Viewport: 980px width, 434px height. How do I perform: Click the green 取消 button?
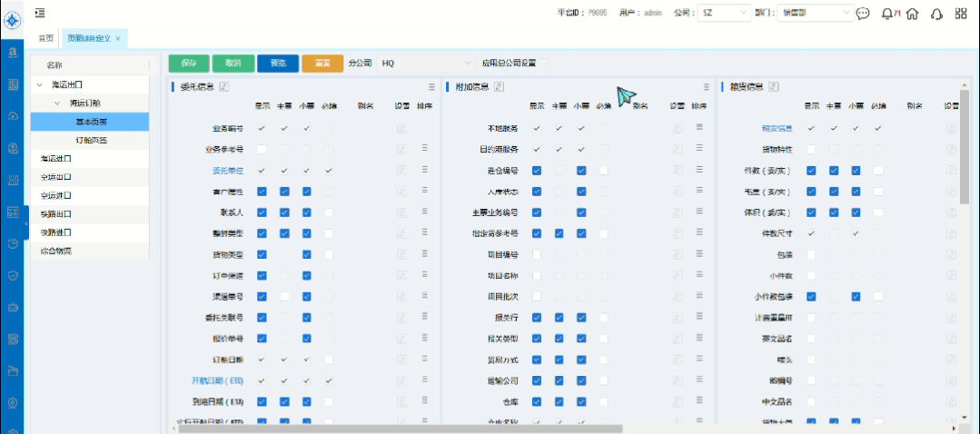[233, 63]
